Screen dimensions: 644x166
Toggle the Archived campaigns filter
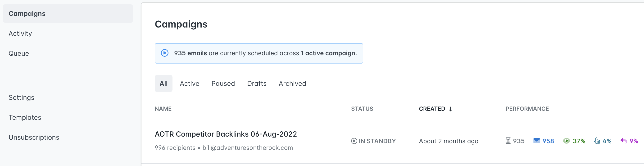[292, 83]
